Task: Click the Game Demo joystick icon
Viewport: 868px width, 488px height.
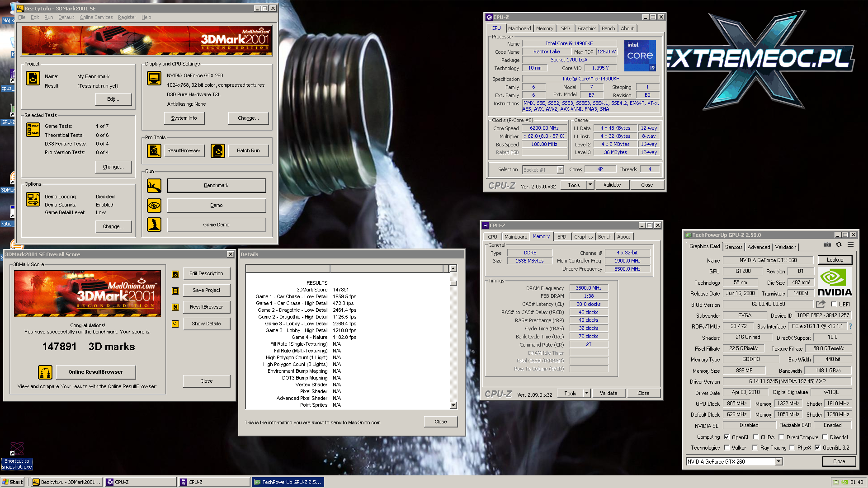Action: [x=154, y=225]
